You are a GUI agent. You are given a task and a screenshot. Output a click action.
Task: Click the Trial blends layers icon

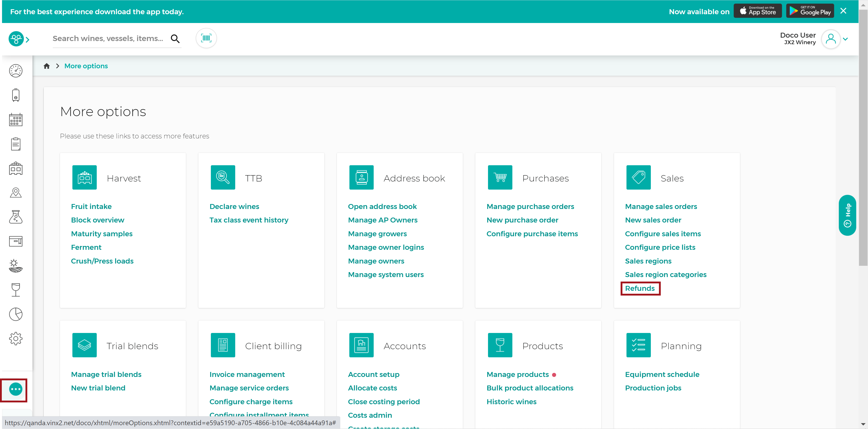(85, 345)
